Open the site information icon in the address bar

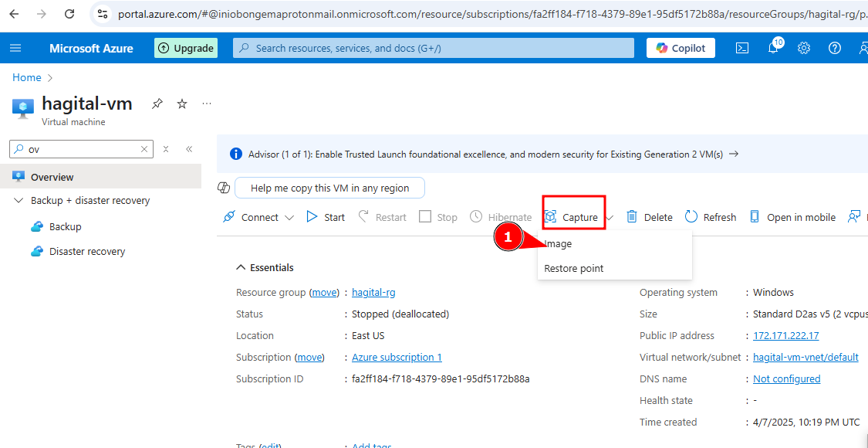point(101,14)
